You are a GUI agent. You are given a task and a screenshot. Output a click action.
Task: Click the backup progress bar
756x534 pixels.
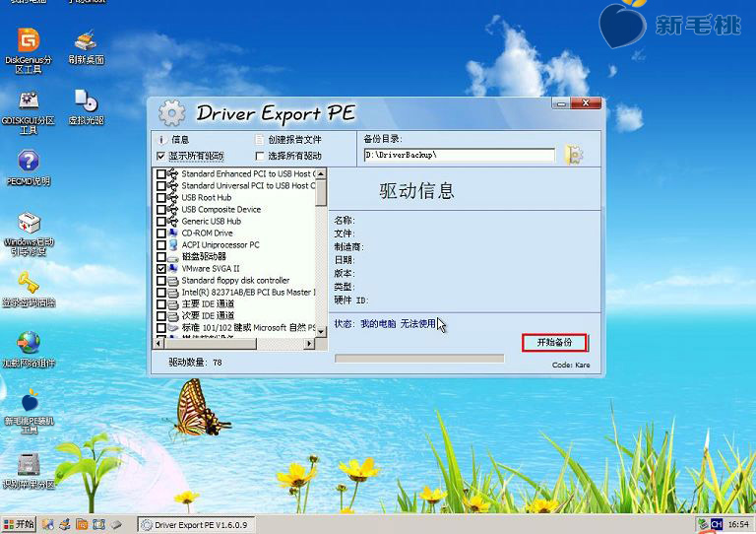point(419,359)
